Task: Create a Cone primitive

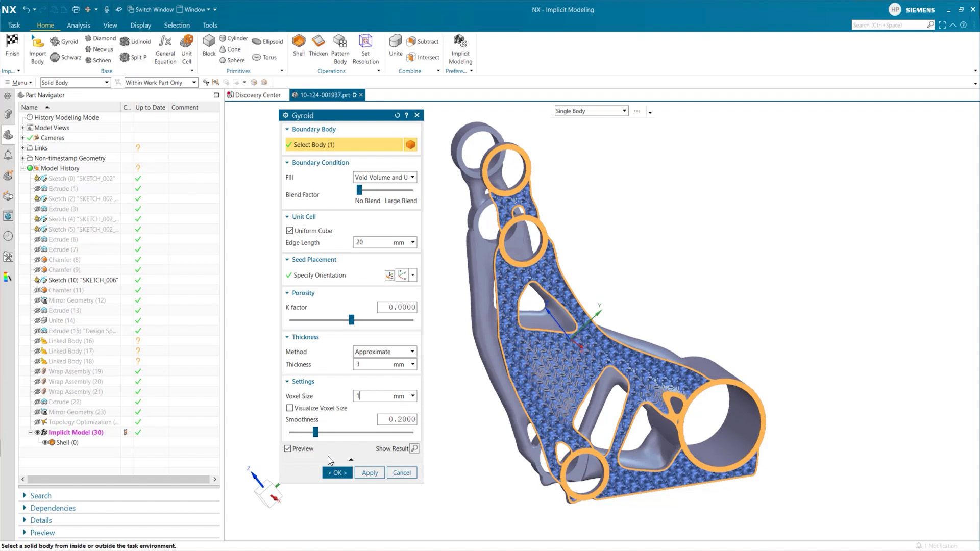Action: click(230, 49)
